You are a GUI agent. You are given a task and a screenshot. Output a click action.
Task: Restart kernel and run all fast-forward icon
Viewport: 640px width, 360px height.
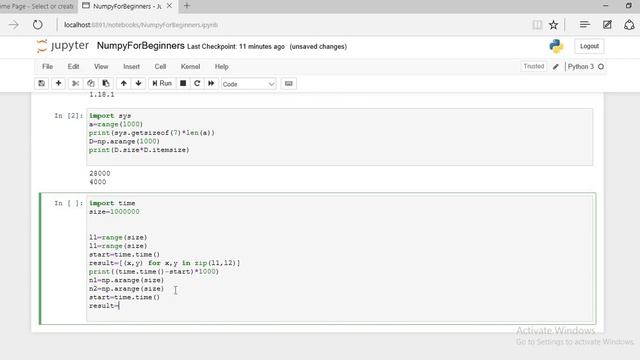click(211, 83)
